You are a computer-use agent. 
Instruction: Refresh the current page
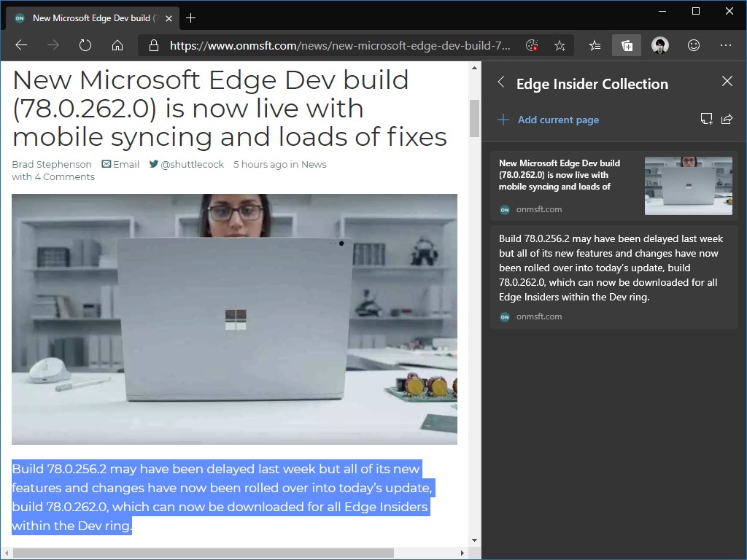[85, 44]
